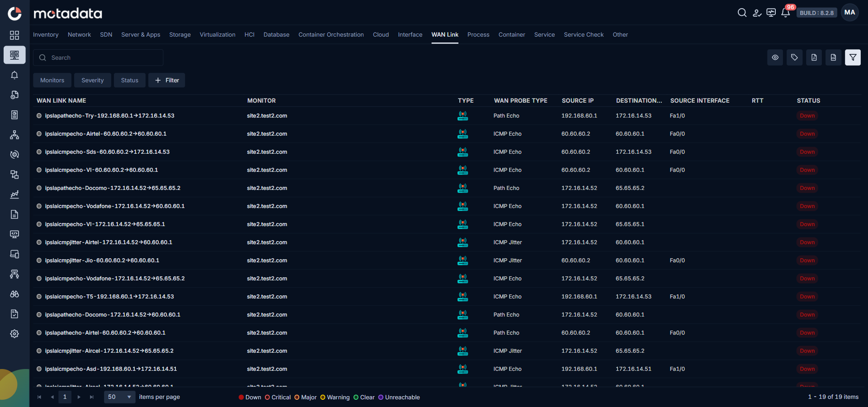The height and width of the screenshot is (407, 868).
Task: Switch to the Service Check tab
Action: pos(584,35)
